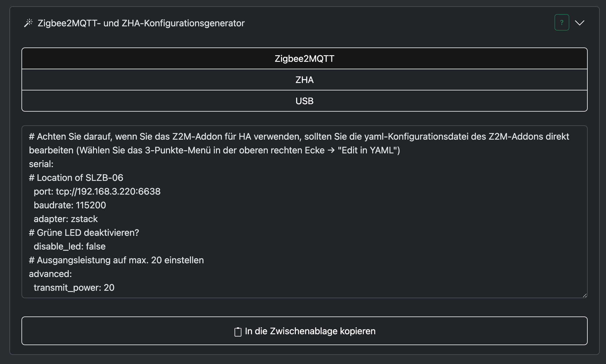The width and height of the screenshot is (606, 364).
Task: Click the clipboard icon in copy button
Action: (238, 332)
